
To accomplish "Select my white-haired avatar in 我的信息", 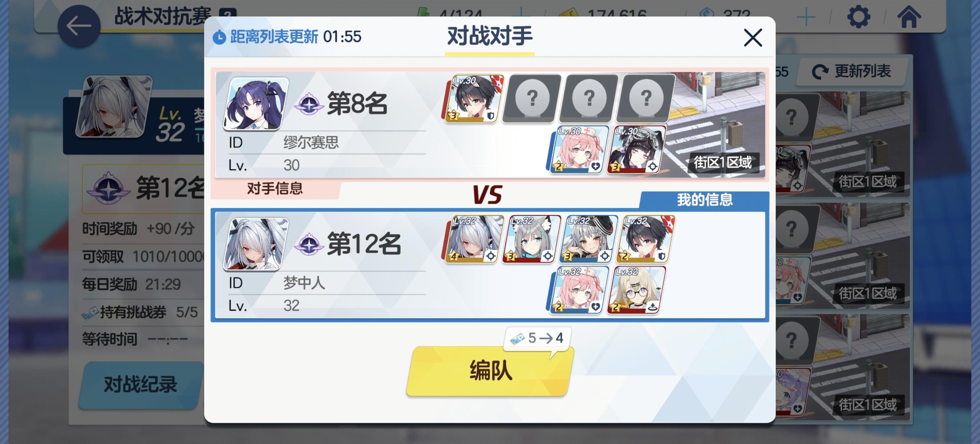I will tap(256, 244).
